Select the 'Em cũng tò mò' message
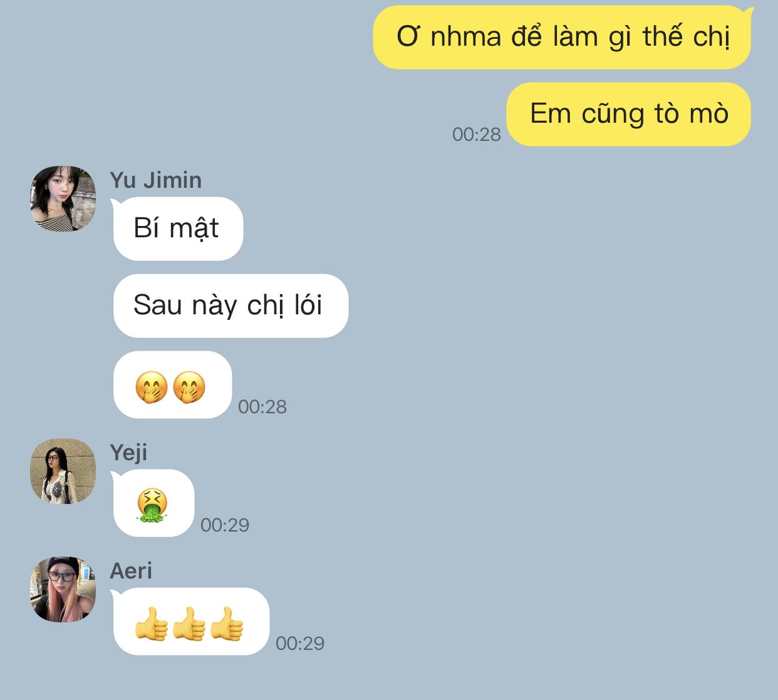The width and height of the screenshot is (778, 700). pyautogui.click(x=628, y=114)
